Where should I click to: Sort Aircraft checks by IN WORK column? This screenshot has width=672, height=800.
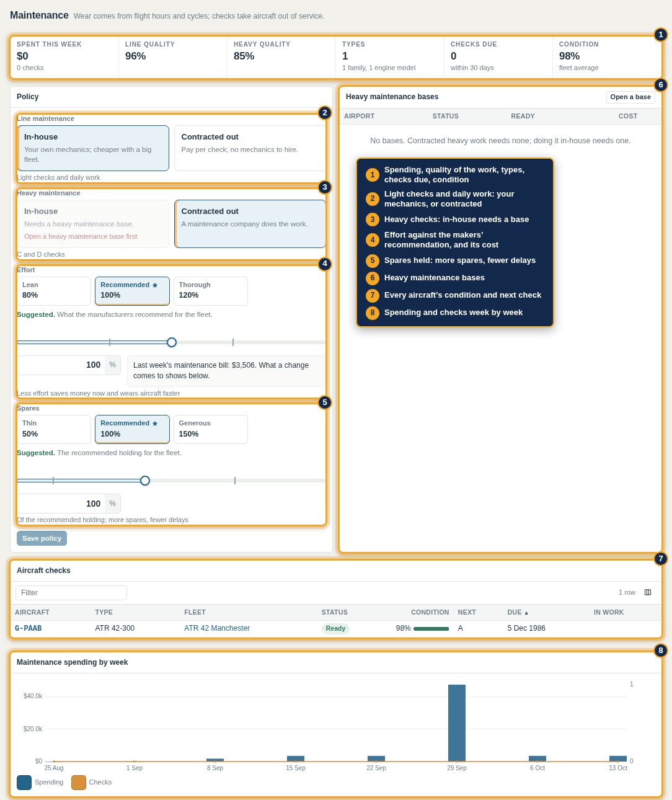point(609,613)
